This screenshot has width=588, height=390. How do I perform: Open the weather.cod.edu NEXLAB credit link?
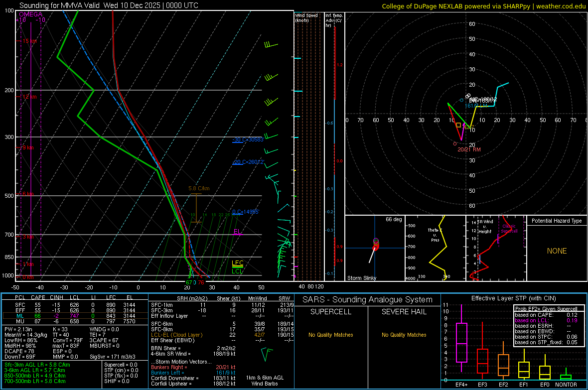pos(483,6)
